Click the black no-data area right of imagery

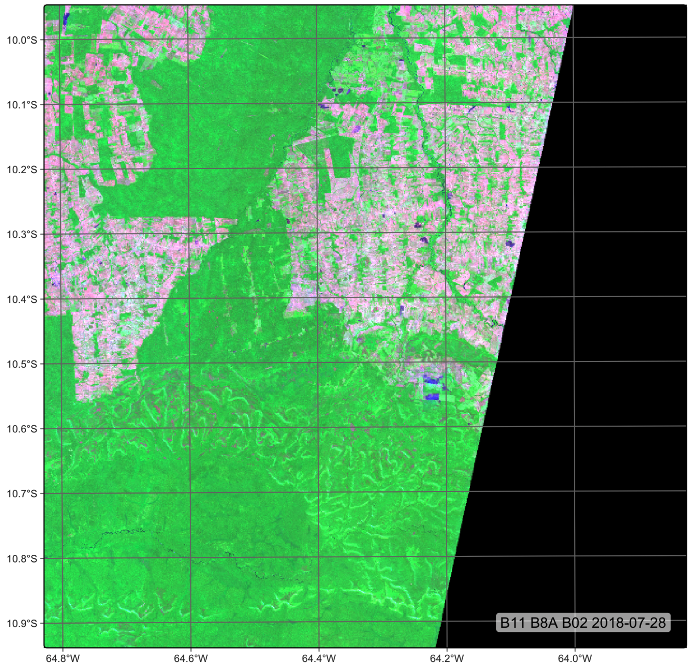coord(610,300)
